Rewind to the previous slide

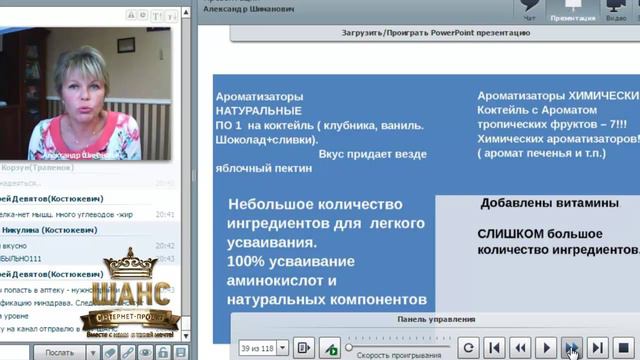pos(520,348)
